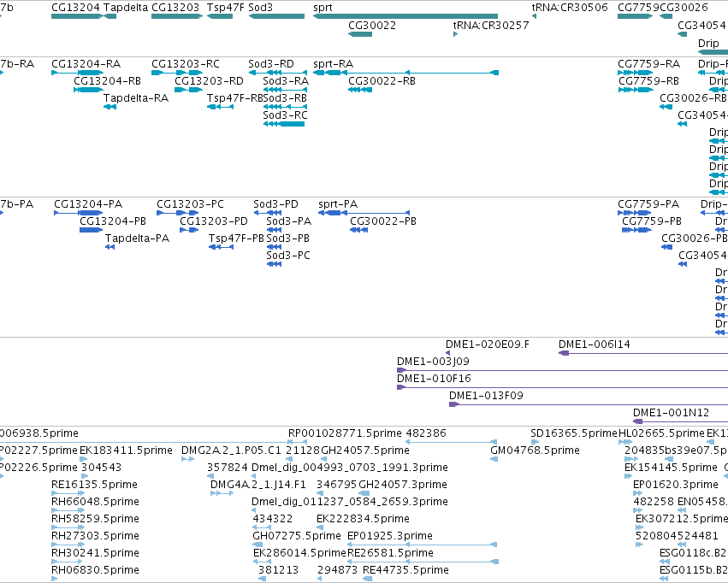Open the RE26581.5prime EST label

click(x=390, y=553)
